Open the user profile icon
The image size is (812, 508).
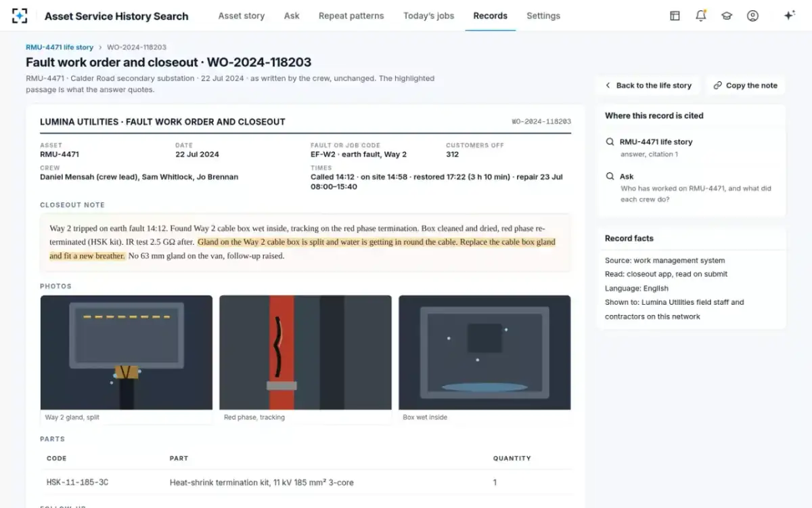(752, 16)
